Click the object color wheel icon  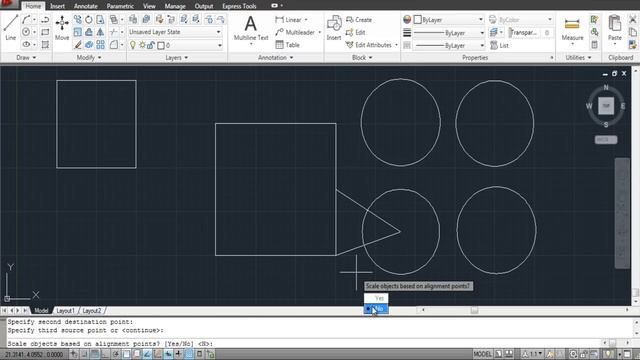407,19
